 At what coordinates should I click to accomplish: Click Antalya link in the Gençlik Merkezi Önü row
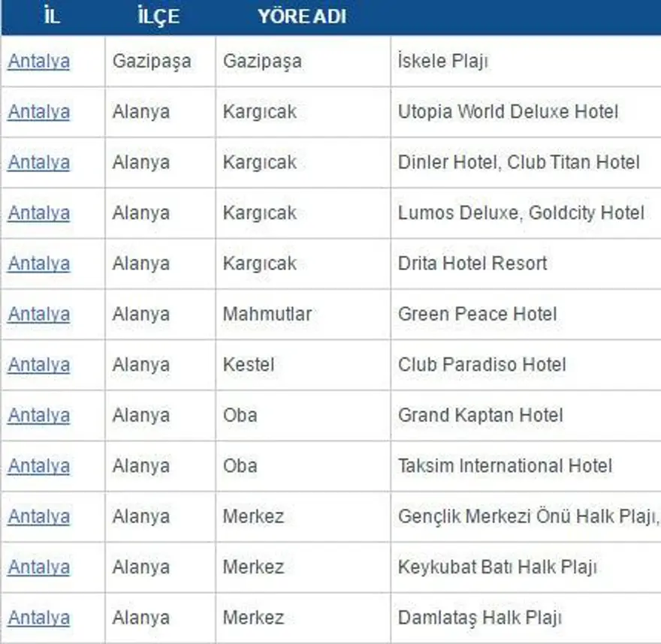coord(38,516)
